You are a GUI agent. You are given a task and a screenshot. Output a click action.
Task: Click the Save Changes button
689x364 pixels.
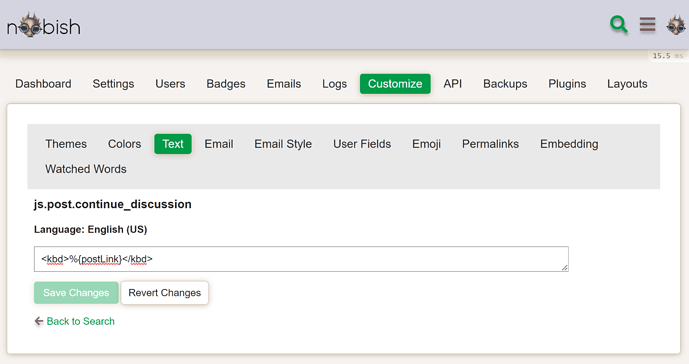pyautogui.click(x=76, y=293)
